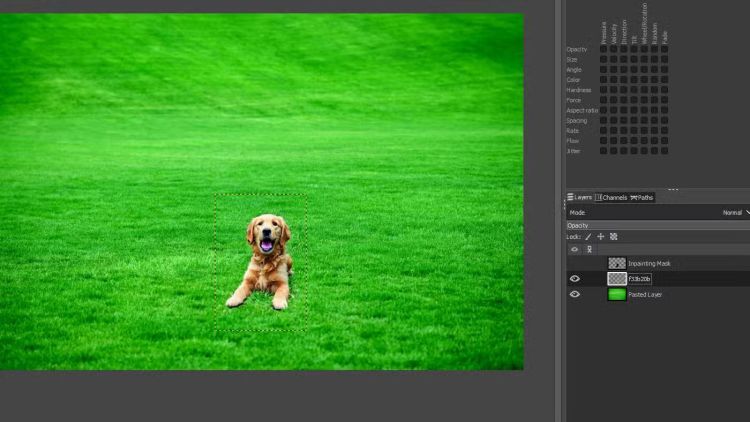Show the Inpainting Mask layer
Image resolution: width=750 pixels, height=422 pixels.
[x=574, y=263]
